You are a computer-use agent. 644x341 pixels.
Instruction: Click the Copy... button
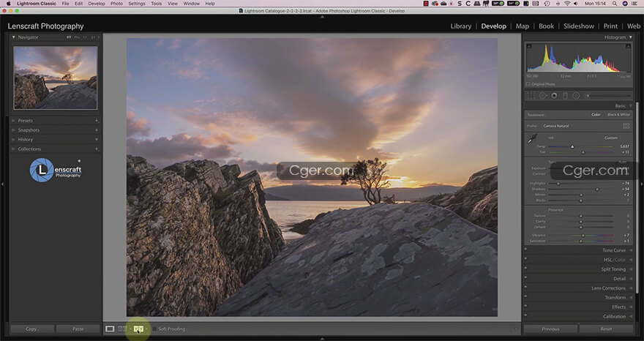32,329
